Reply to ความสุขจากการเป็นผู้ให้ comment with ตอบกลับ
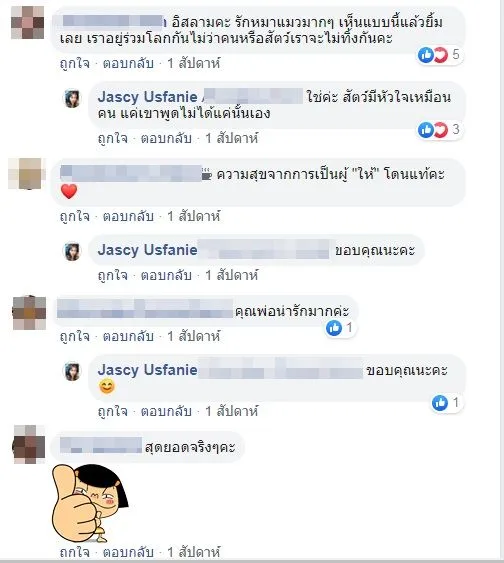This screenshot has height=563, width=504. [x=128, y=217]
